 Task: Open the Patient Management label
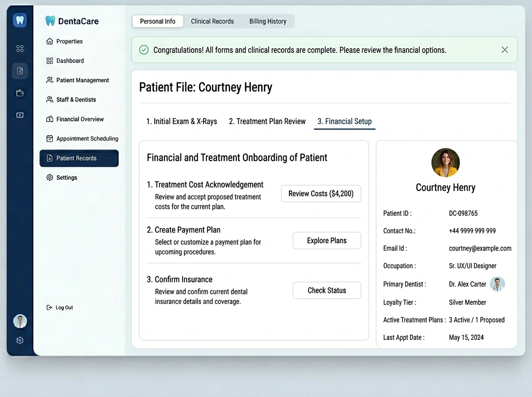[82, 80]
